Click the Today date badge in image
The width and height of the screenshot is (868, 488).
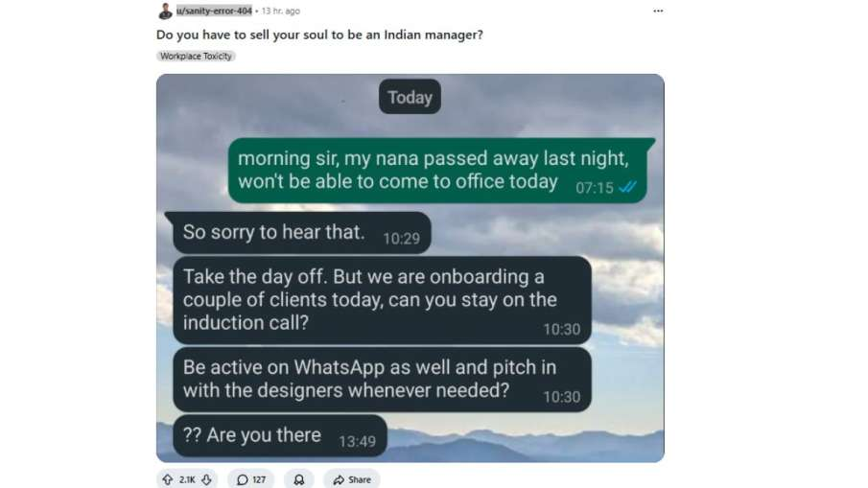[410, 97]
